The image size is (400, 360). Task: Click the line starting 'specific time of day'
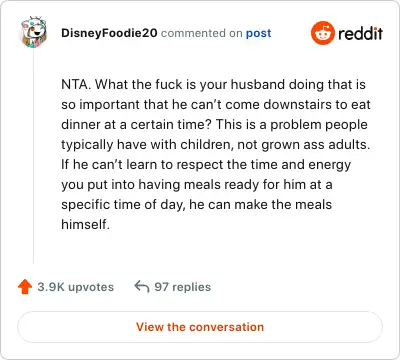coord(197,205)
